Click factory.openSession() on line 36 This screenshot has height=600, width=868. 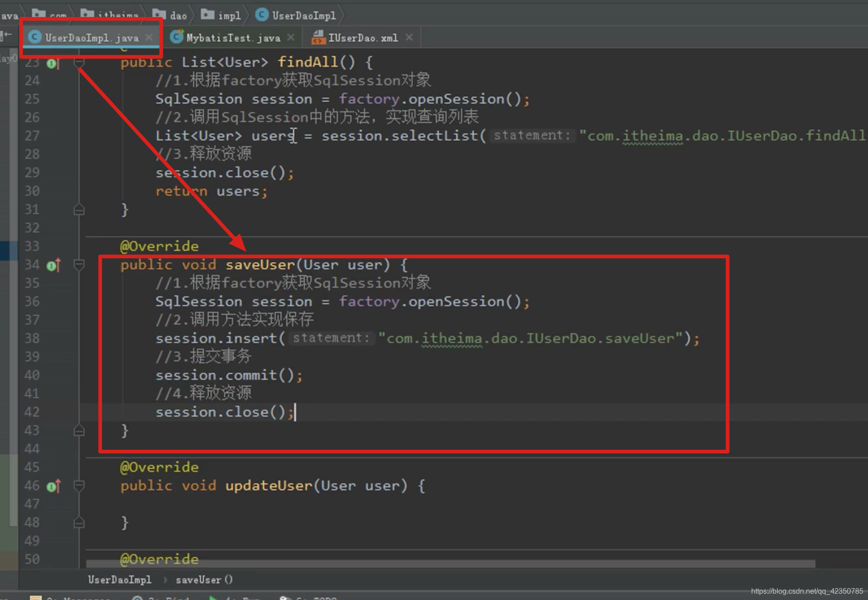(430, 302)
